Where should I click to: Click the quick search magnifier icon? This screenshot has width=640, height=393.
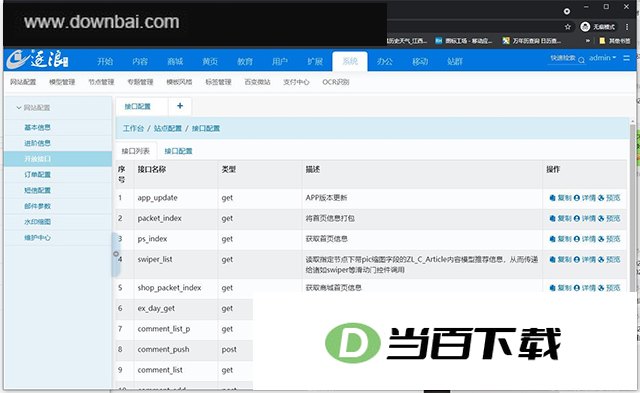(581, 60)
